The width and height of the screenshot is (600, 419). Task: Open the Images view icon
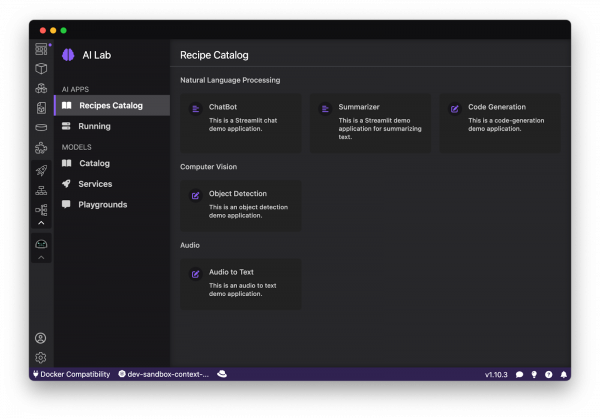(x=41, y=108)
